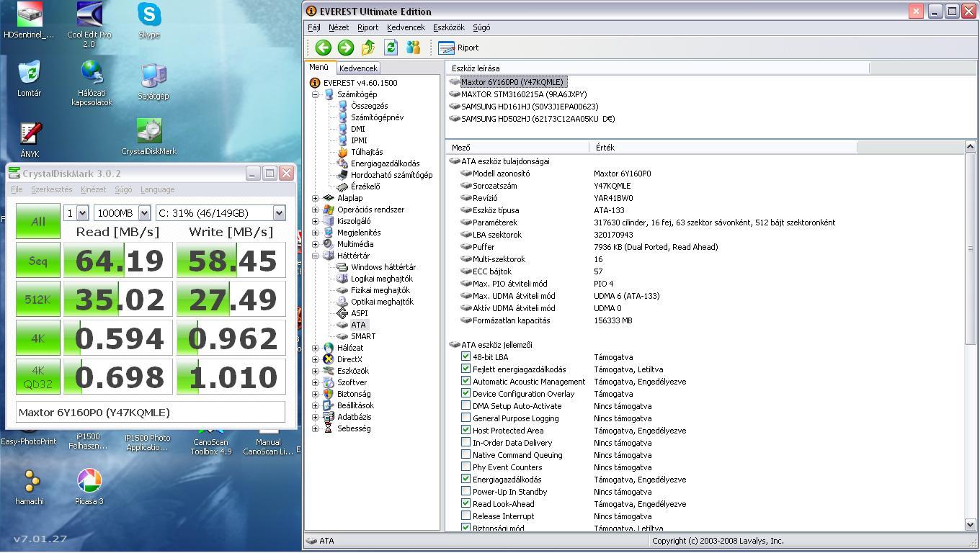Viewport: 980px width, 553px height.
Task: Open the hamachi desktop icon
Action: pos(30,487)
